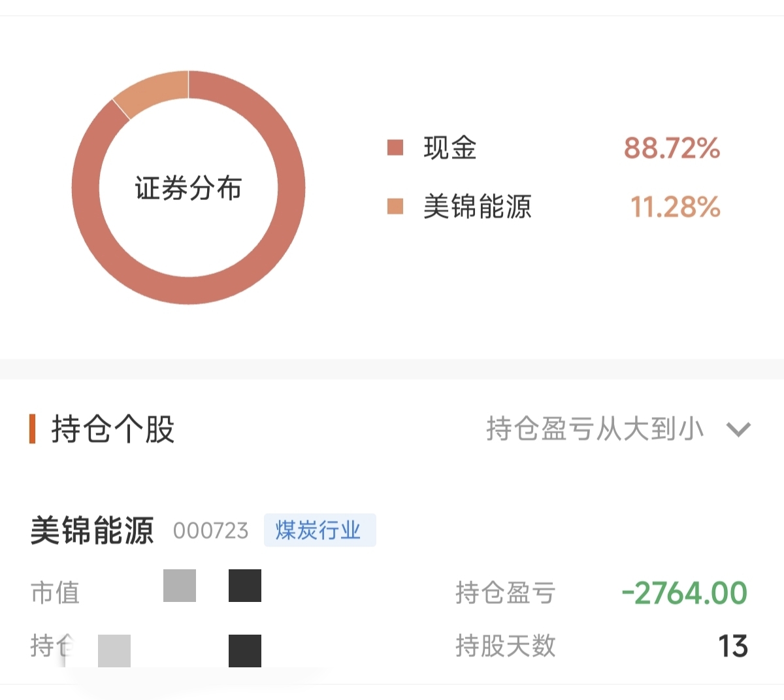Click the -2764.00 profit loss value
This screenshot has height=700, width=784.
pyautogui.click(x=684, y=593)
